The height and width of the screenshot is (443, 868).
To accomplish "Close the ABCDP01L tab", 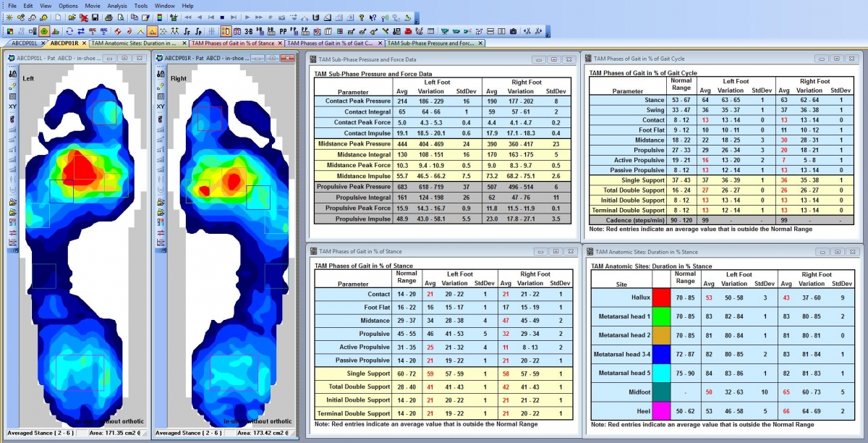I will tap(42, 43).
